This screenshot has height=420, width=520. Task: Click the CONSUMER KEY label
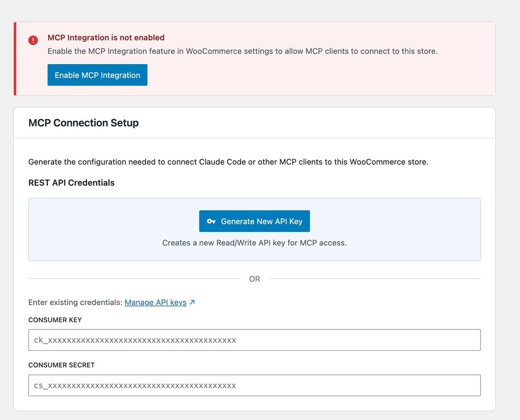55,320
